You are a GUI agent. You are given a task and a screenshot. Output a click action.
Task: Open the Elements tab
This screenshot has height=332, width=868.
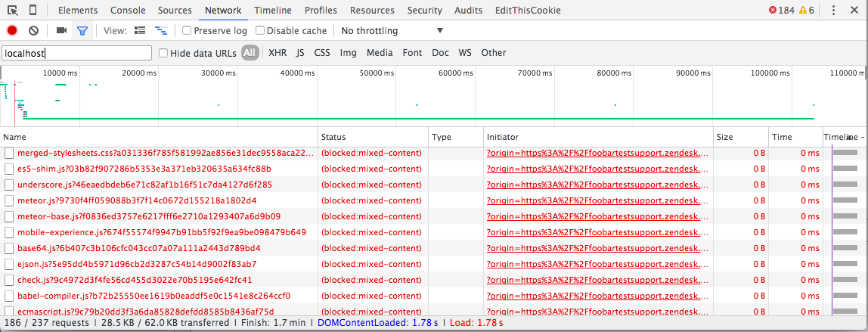[x=77, y=10]
